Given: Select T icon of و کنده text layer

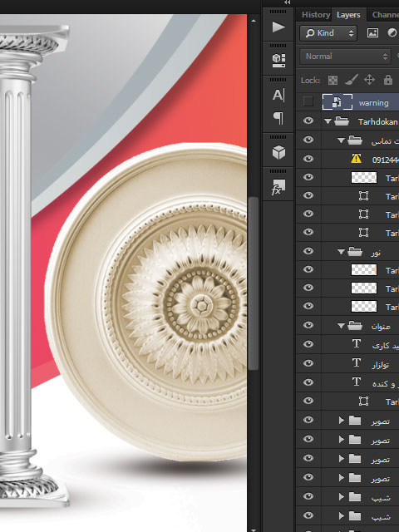Looking at the screenshot, I should [357, 382].
